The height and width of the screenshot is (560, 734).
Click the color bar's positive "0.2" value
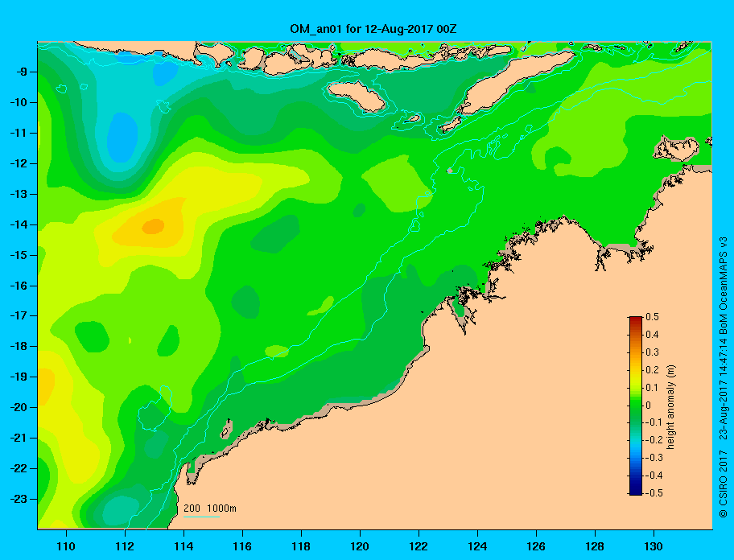point(653,370)
